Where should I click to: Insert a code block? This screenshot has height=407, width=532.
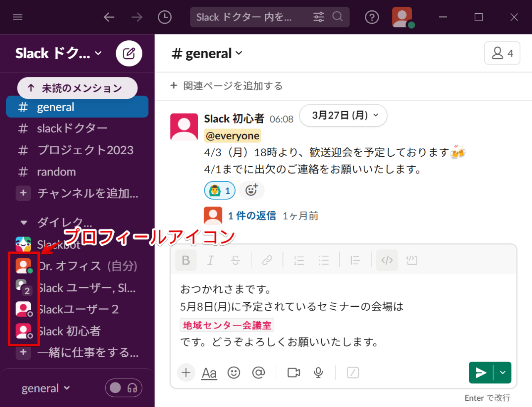point(412,260)
